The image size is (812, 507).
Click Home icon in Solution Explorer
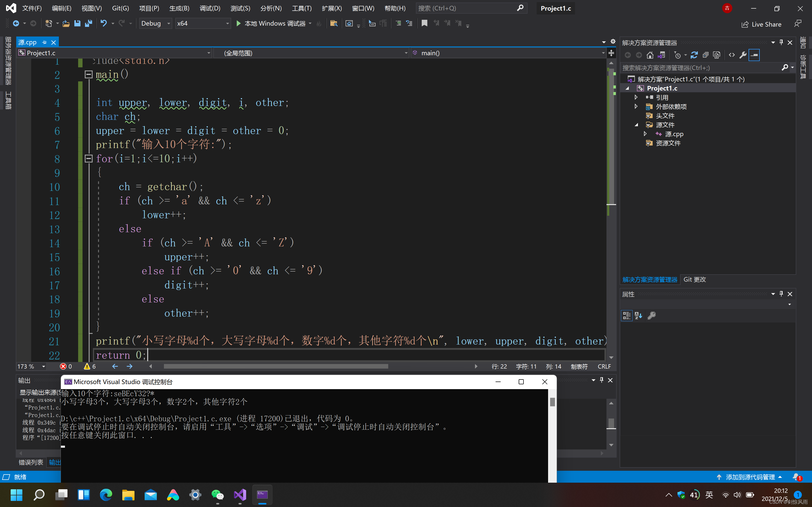coord(650,55)
